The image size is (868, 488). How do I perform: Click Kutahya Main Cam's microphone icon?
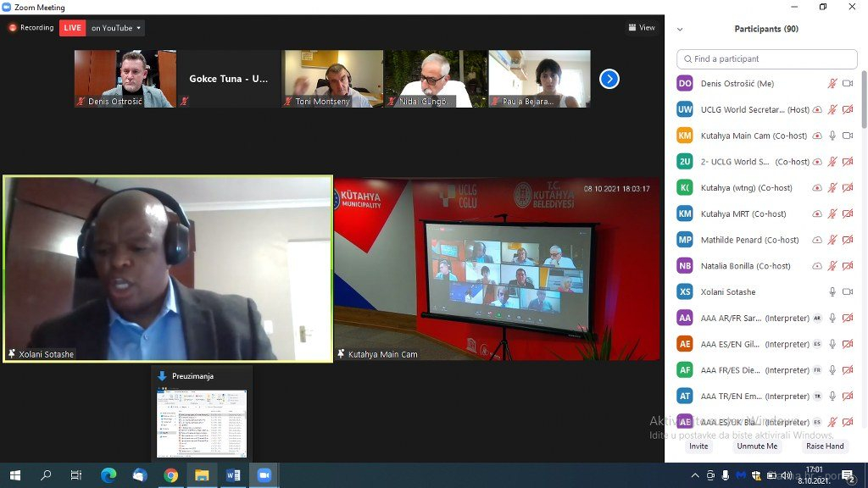[x=832, y=136]
